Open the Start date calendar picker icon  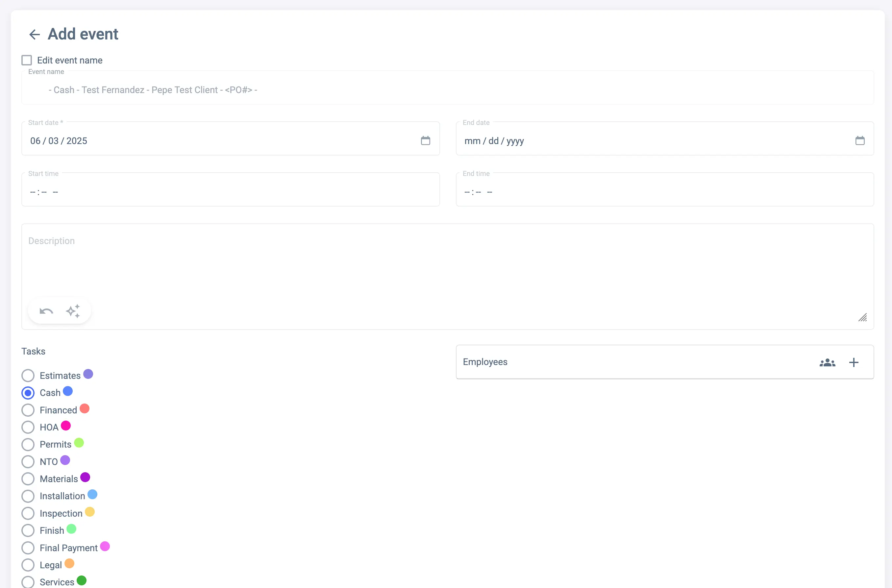click(425, 141)
